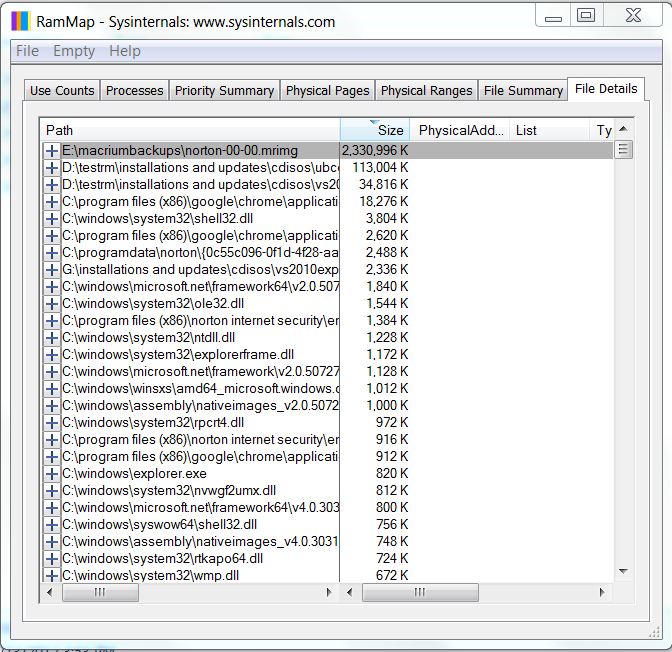Expand the explorer.exe entry
This screenshot has height=652, width=672.
52,474
